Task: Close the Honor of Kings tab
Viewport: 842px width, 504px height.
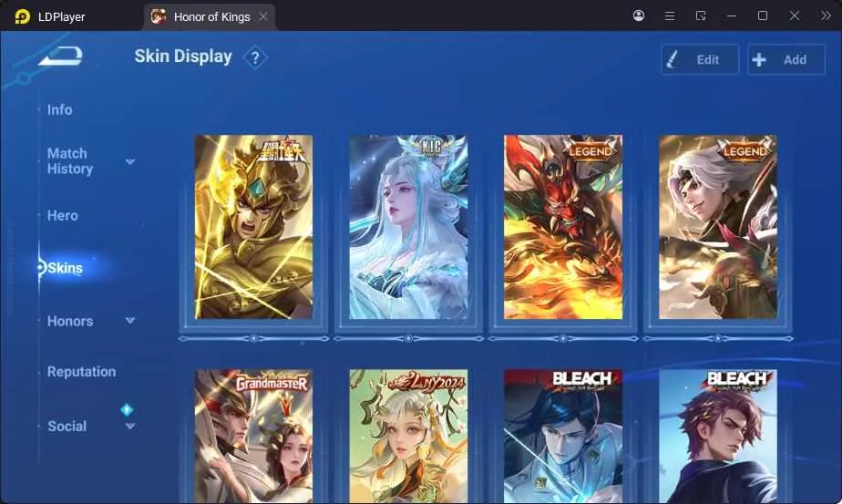Action: pyautogui.click(x=263, y=16)
